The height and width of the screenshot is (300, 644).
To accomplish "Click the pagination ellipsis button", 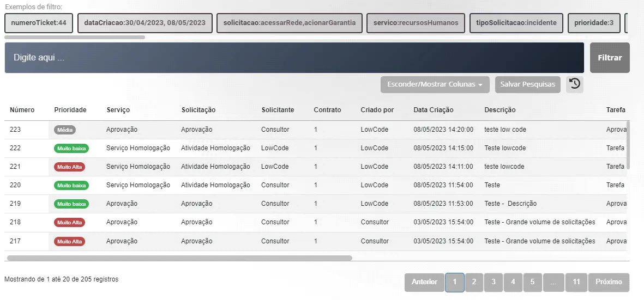I will (x=553, y=283).
